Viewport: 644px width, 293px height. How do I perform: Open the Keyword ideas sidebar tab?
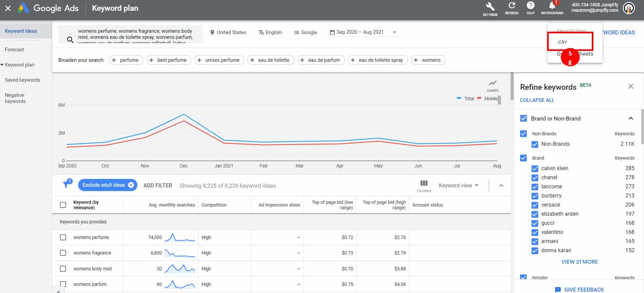pos(26,31)
